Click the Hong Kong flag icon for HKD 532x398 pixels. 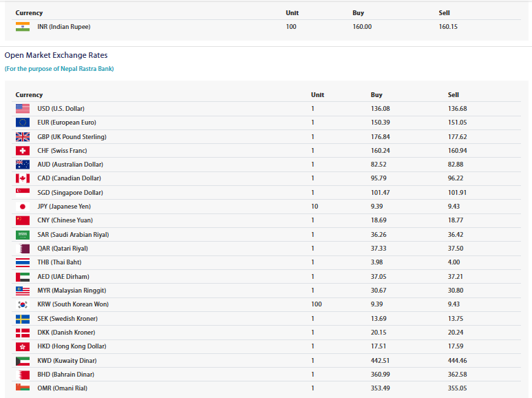tap(23, 346)
